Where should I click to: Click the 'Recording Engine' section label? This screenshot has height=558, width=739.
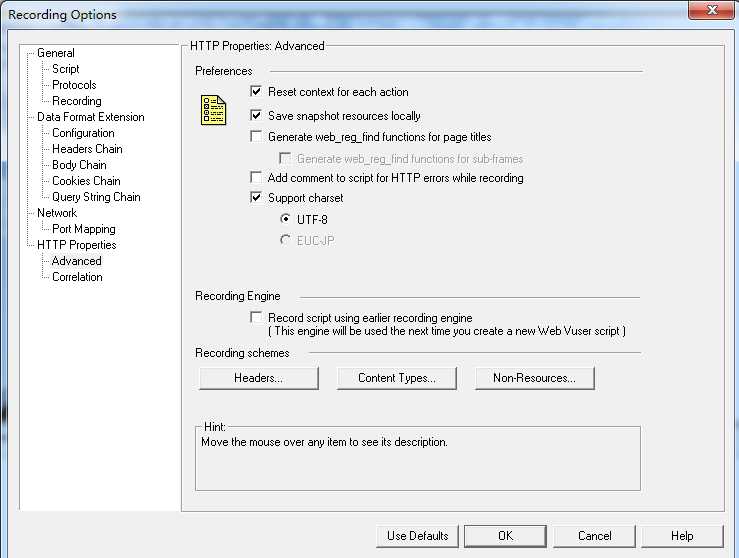coord(238,296)
